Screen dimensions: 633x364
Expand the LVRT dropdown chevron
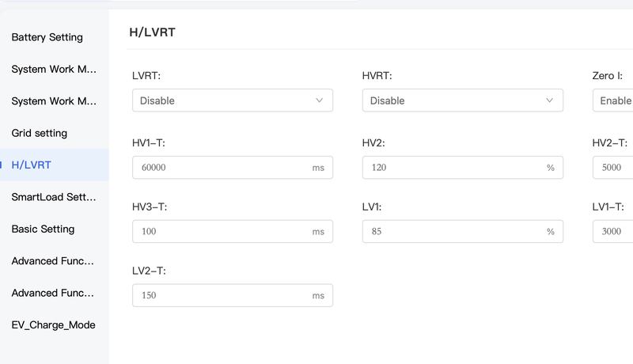320,100
